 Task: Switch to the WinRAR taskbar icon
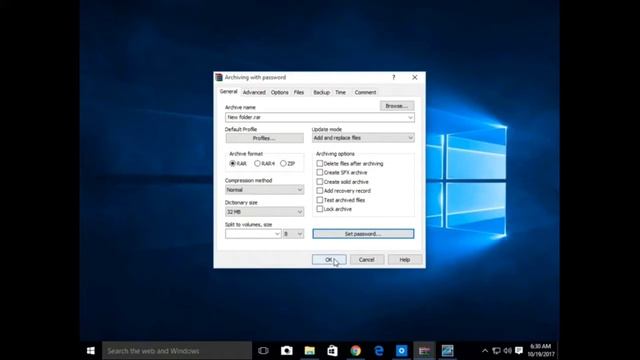click(424, 351)
